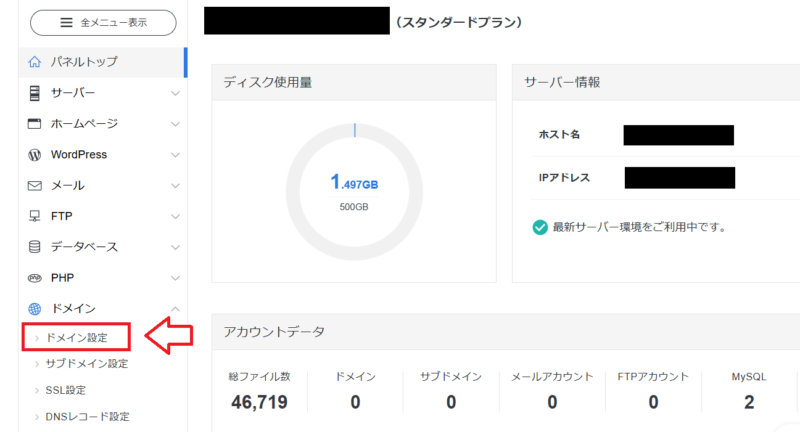Select the PHP menu label

[x=62, y=278]
